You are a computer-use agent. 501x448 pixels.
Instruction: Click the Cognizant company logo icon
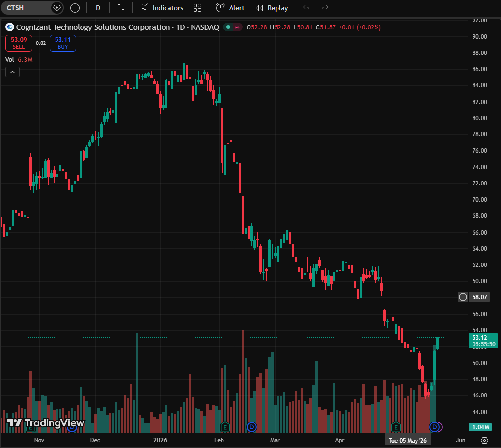pos(10,27)
